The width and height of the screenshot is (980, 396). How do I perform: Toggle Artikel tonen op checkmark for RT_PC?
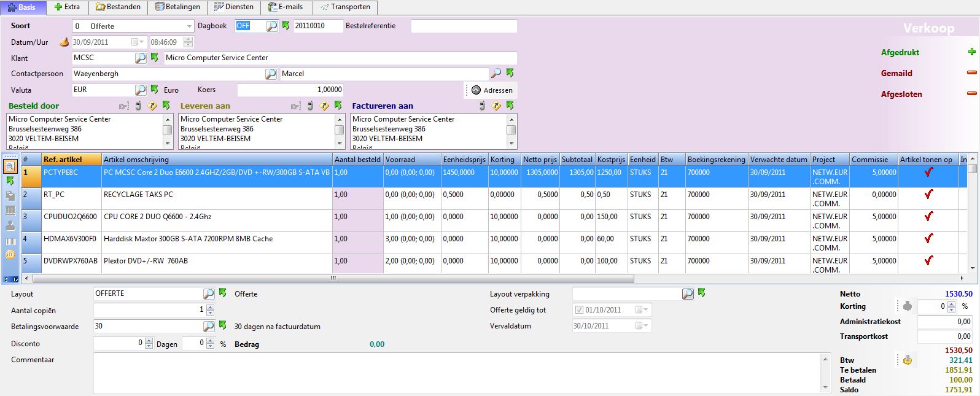(928, 195)
